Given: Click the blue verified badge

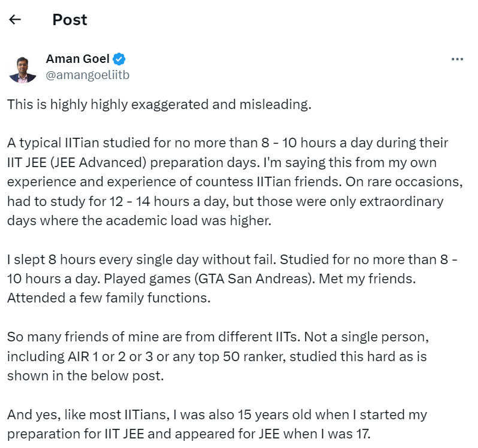Looking at the screenshot, I should [x=119, y=59].
